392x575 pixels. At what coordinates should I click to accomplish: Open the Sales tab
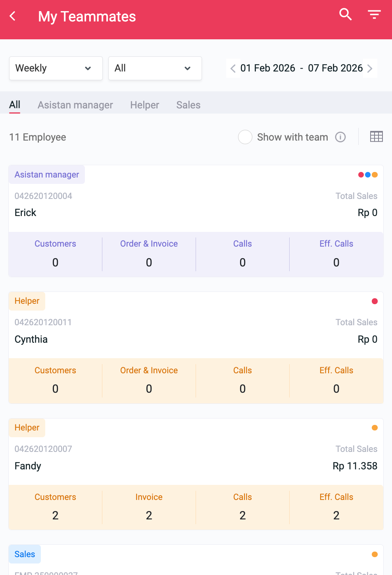188,105
